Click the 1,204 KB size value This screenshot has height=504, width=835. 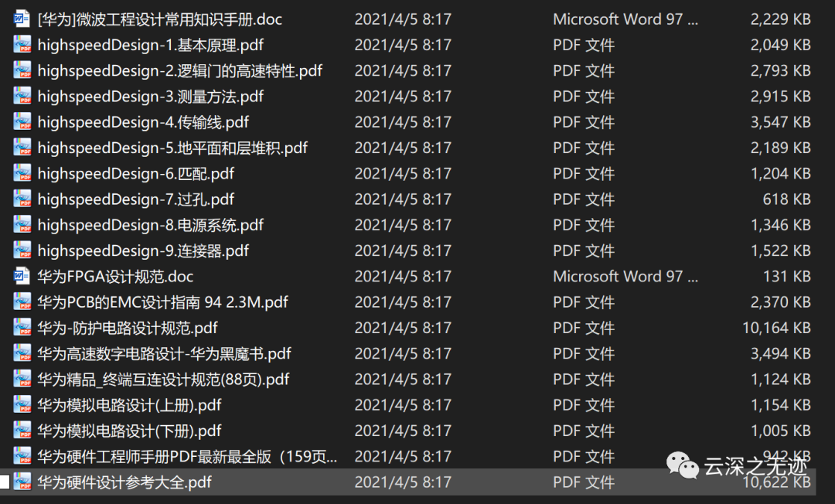point(780,173)
